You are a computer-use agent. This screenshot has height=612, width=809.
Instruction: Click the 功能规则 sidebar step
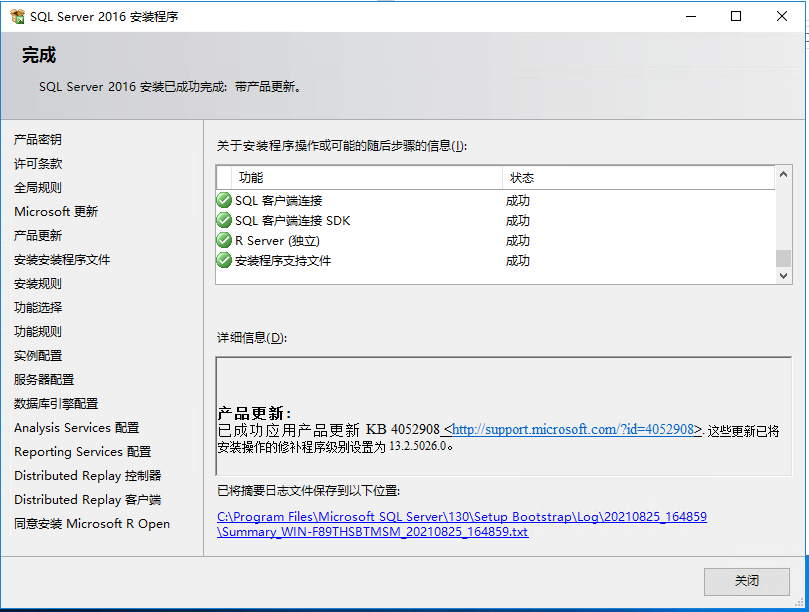(38, 331)
